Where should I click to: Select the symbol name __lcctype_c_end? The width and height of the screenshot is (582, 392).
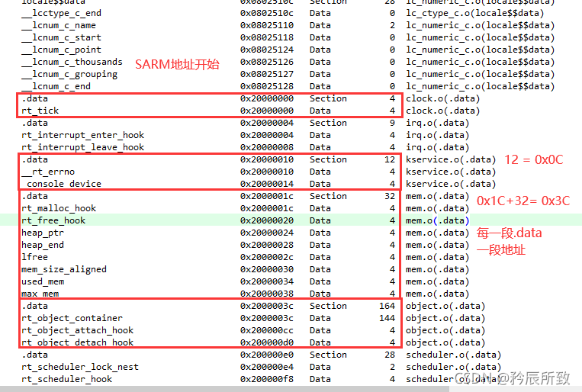pyautogui.click(x=61, y=14)
